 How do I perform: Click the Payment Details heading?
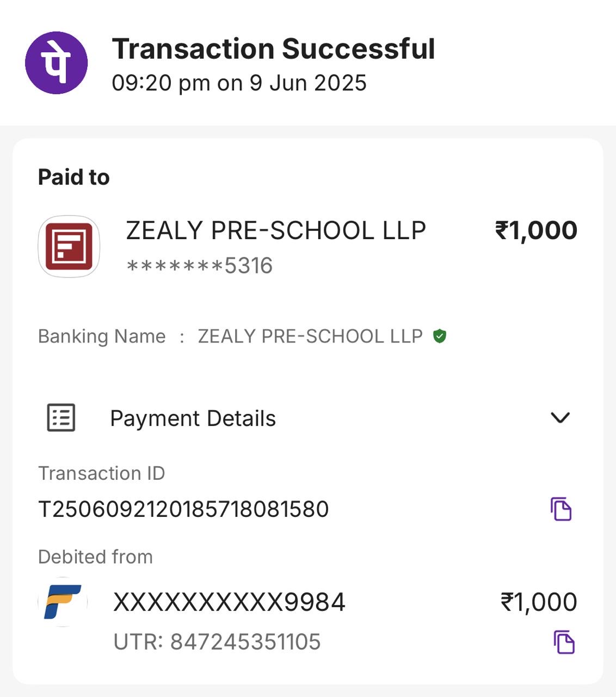coord(193,419)
